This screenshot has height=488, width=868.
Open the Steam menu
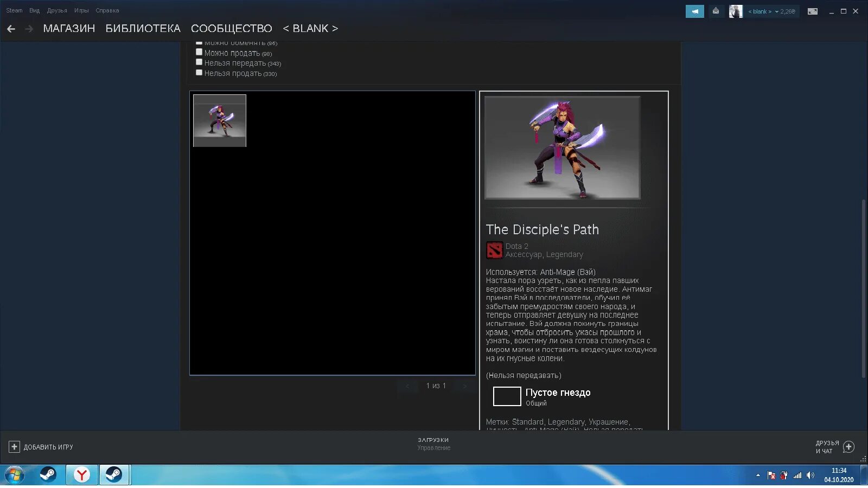click(14, 10)
